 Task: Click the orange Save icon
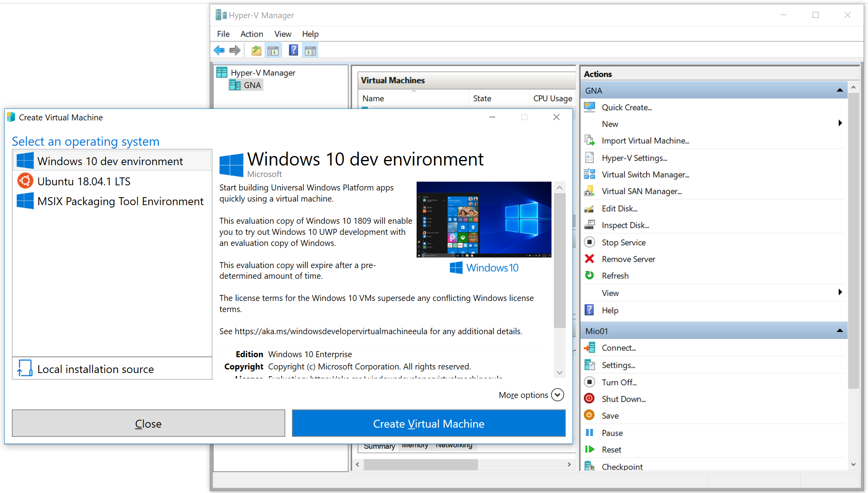pyautogui.click(x=589, y=415)
